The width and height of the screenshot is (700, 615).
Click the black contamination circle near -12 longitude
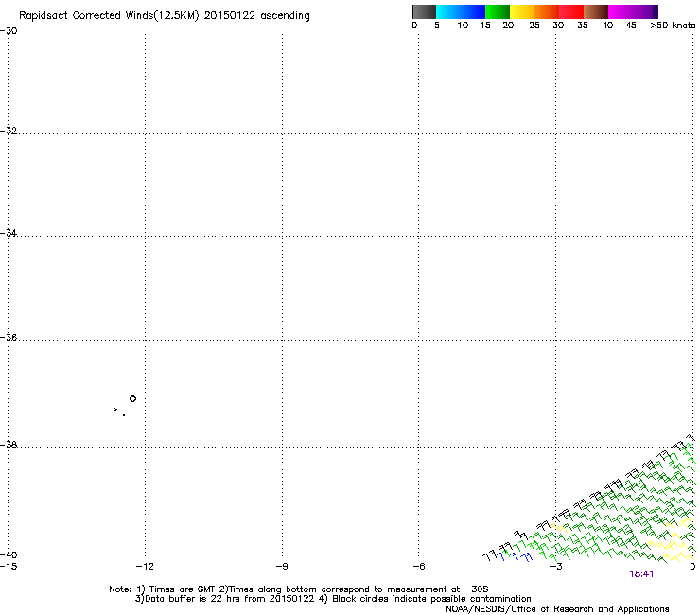pyautogui.click(x=132, y=399)
